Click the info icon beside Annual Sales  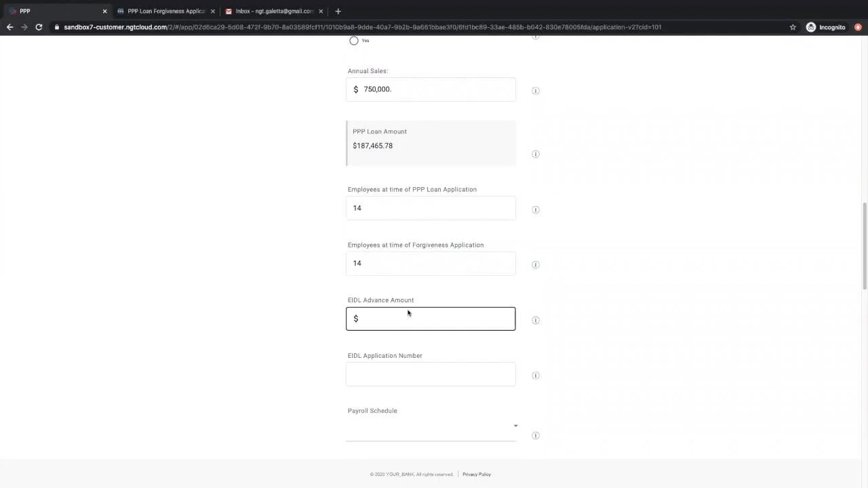[536, 91]
